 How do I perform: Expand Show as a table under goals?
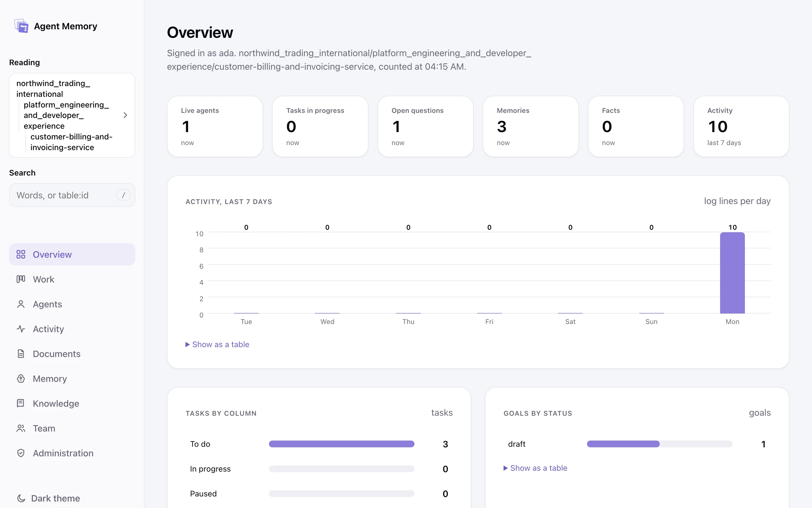535,468
